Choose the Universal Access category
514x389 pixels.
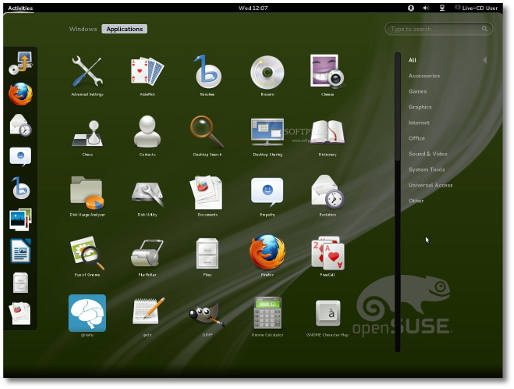pos(431,185)
